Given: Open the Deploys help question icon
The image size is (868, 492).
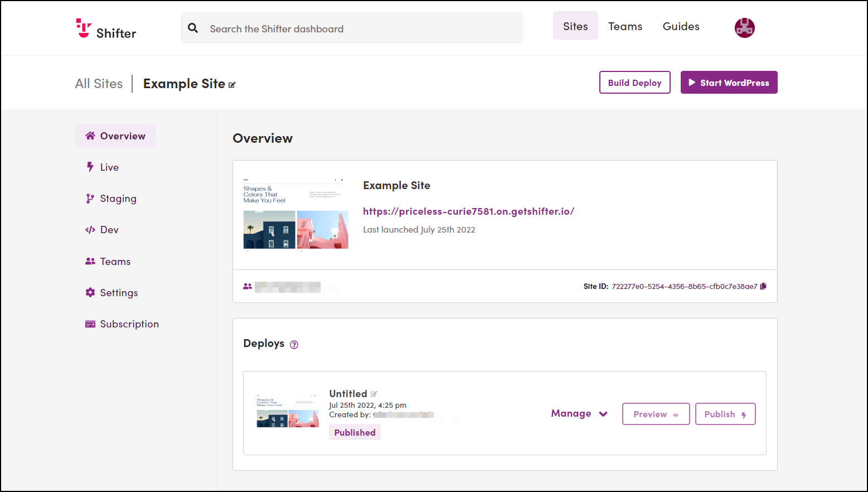Looking at the screenshot, I should point(294,345).
